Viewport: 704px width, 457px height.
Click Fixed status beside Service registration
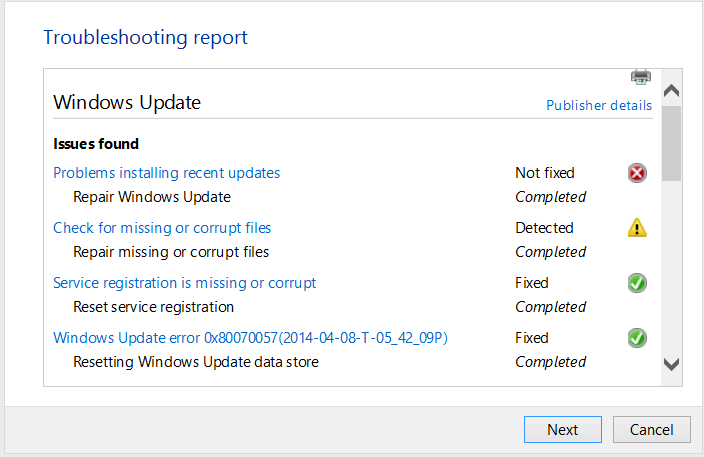pyautogui.click(x=532, y=283)
